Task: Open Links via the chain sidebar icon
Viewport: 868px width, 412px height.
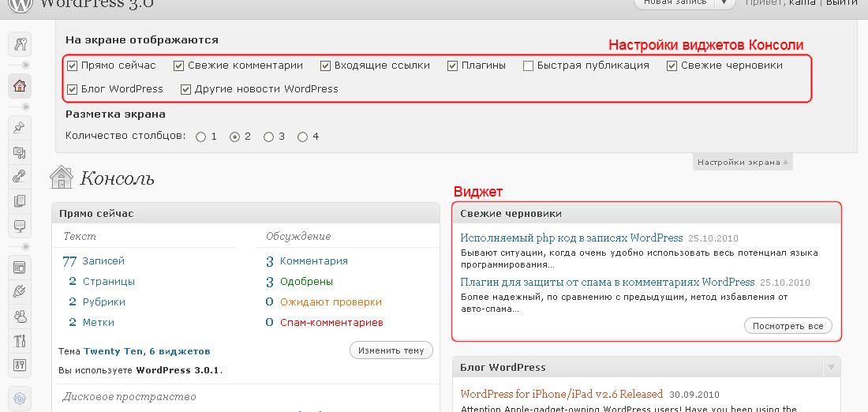Action: (20, 177)
